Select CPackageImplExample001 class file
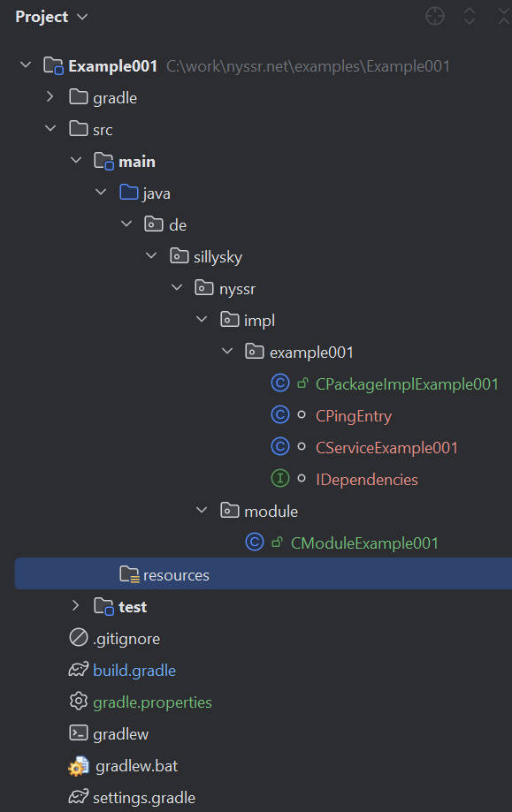This screenshot has width=512, height=812. pos(406,383)
